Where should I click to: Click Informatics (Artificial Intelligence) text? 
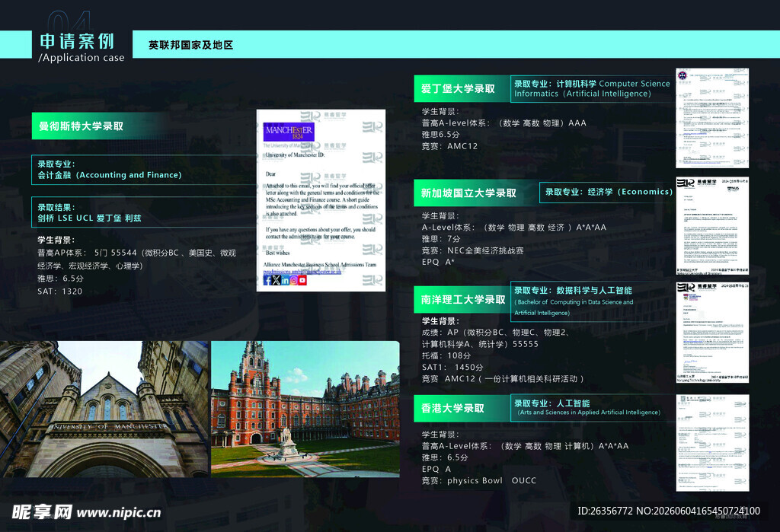point(583,94)
